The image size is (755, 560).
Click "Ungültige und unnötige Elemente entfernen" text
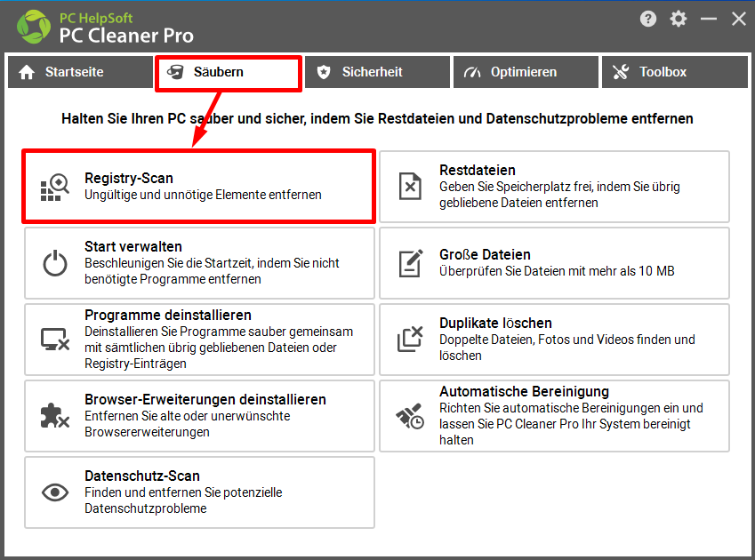click(203, 195)
